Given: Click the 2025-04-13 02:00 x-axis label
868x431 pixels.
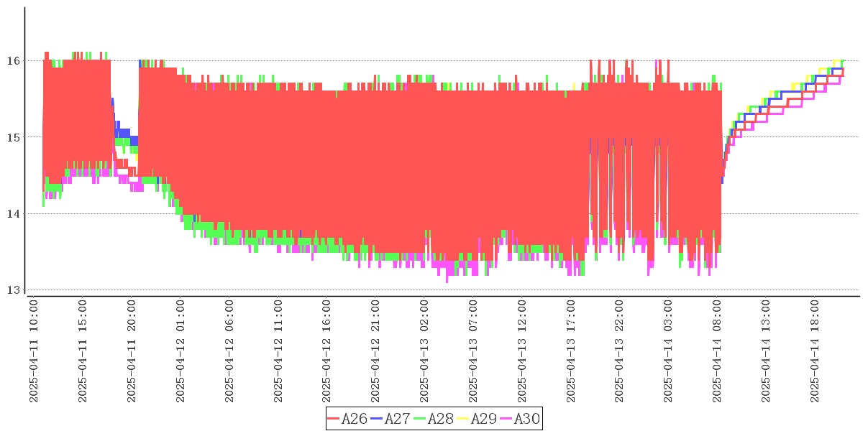Looking at the screenshot, I should tap(425, 351).
